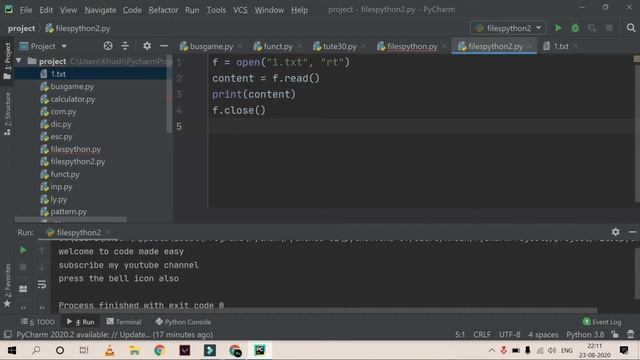Toggle the read-only lock icon in status bar
Viewport: 640px width, 360px height.
pyautogui.click(x=615, y=334)
